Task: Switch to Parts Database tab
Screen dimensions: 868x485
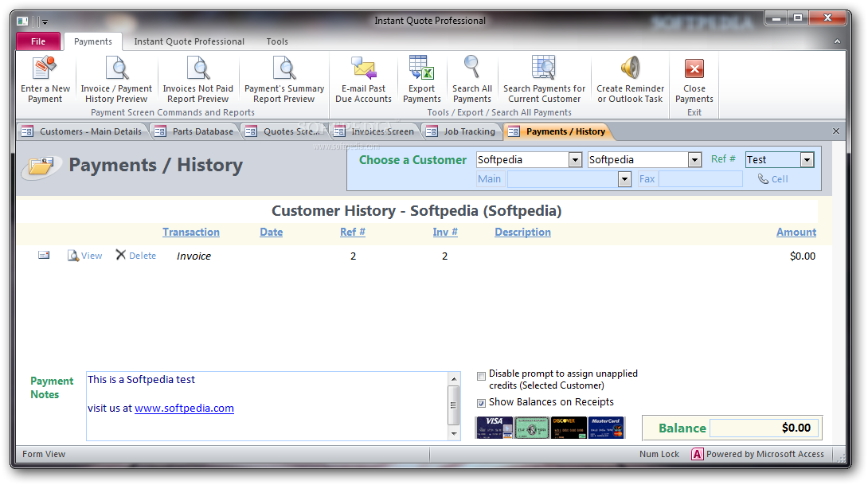Action: tap(194, 131)
